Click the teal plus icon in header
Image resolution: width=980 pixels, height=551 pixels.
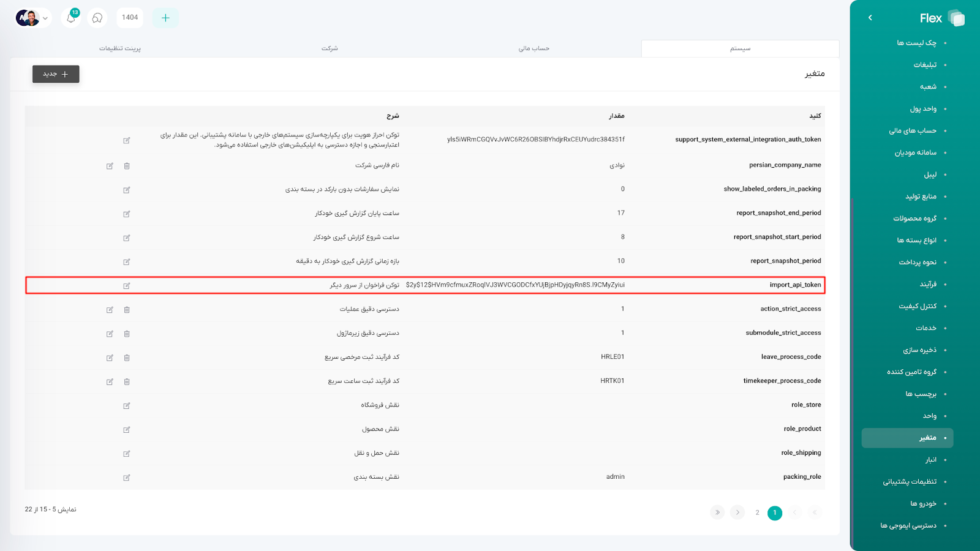[x=165, y=18]
